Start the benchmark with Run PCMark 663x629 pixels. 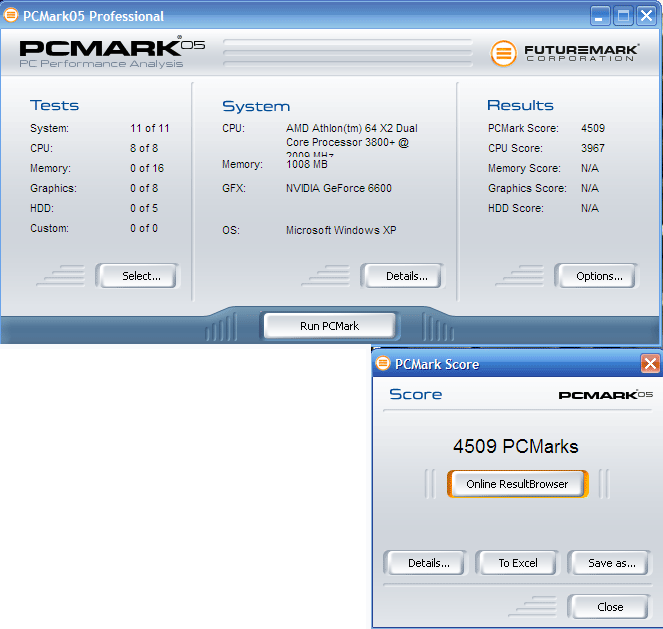click(330, 326)
